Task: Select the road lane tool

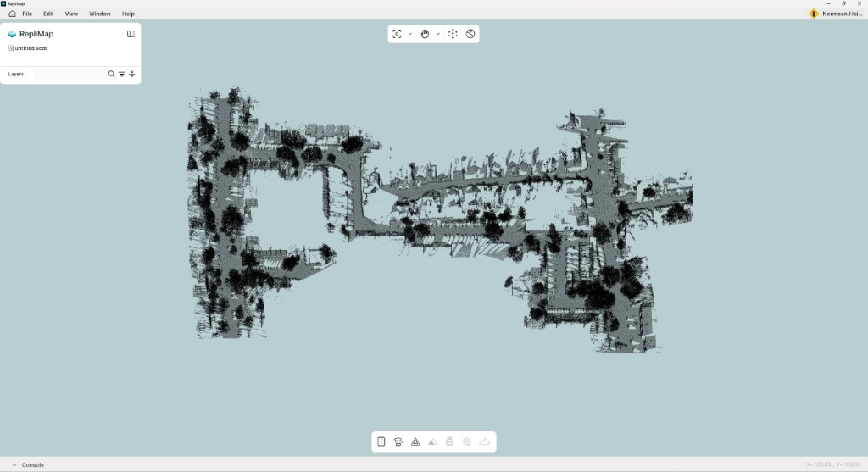Action: (381, 441)
